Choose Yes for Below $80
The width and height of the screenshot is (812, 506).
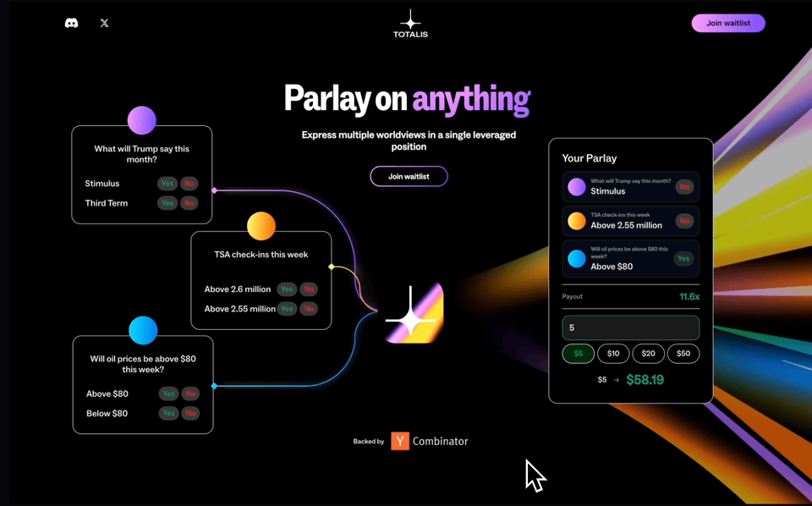[169, 413]
